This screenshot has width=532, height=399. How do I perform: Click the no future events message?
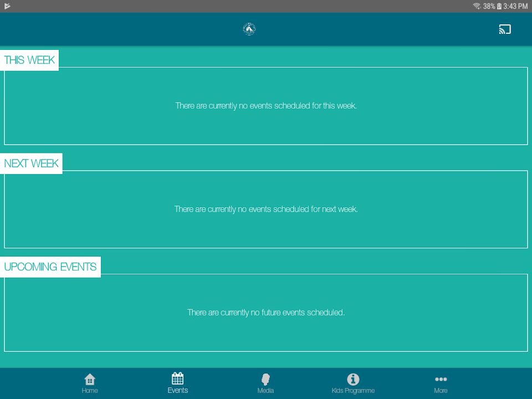click(x=266, y=313)
